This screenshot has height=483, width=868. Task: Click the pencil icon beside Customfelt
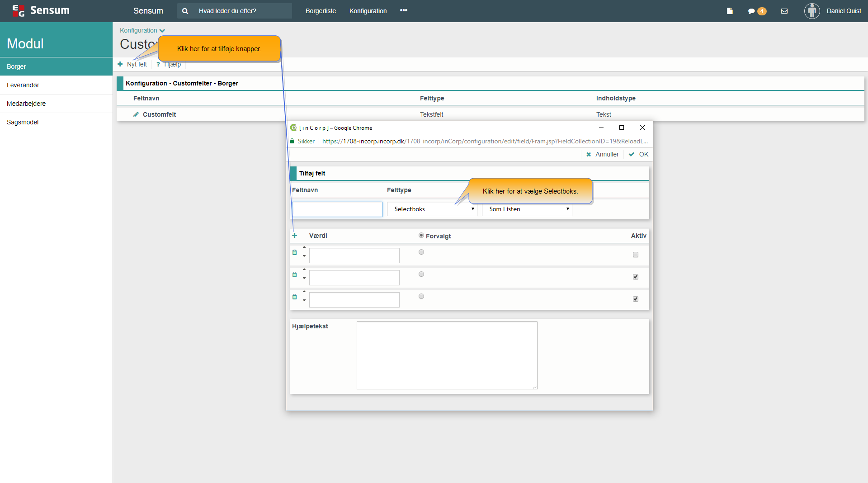(x=136, y=114)
